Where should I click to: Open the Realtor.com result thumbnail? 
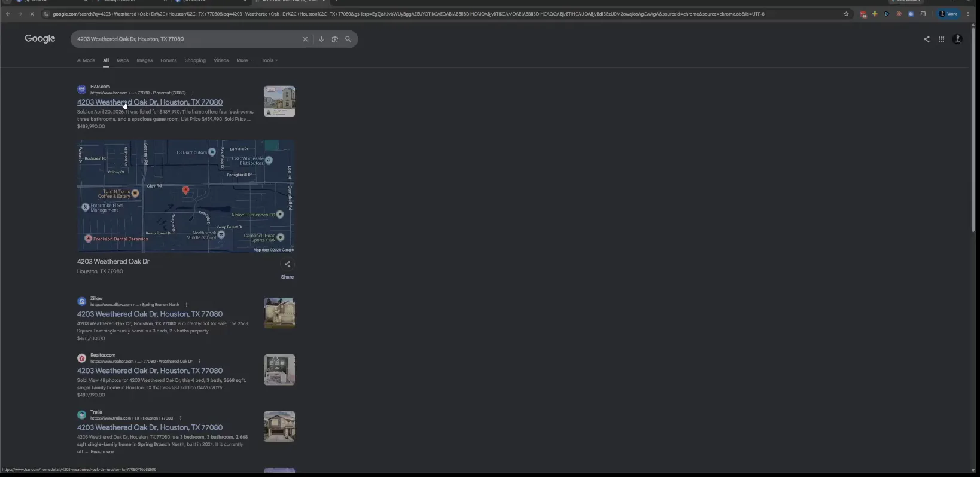pos(279,370)
